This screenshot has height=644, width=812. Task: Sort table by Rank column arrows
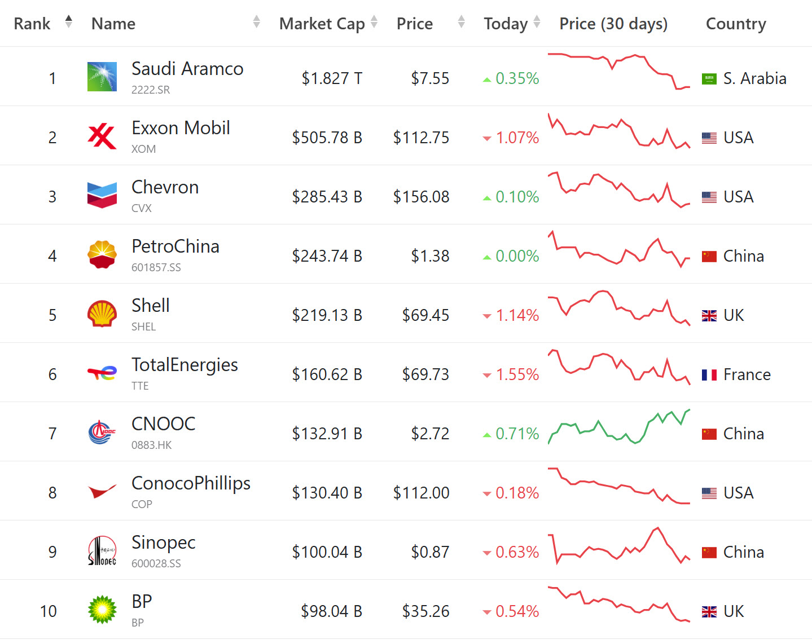point(69,22)
